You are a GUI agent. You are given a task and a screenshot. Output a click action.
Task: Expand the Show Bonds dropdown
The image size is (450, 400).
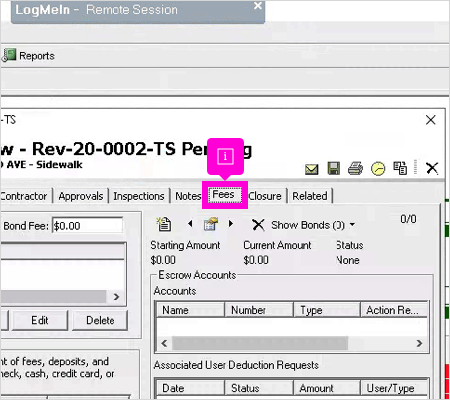tap(352, 225)
